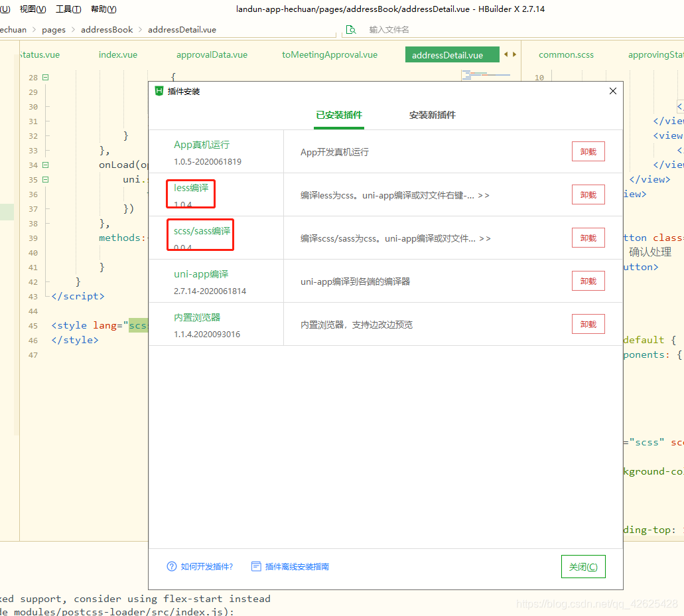Click the 内置浏览器 plugin name
Image resolution: width=684 pixels, height=616 pixels.
[x=197, y=317]
